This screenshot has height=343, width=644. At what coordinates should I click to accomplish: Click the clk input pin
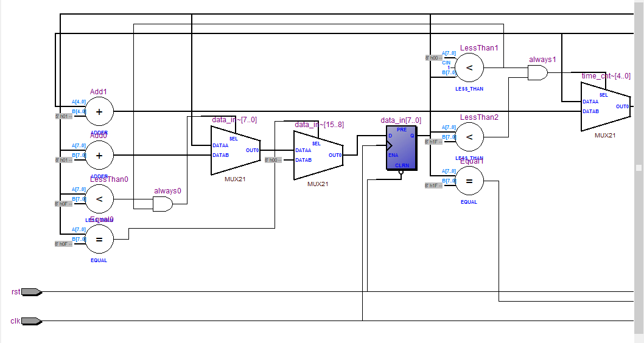pyautogui.click(x=32, y=320)
